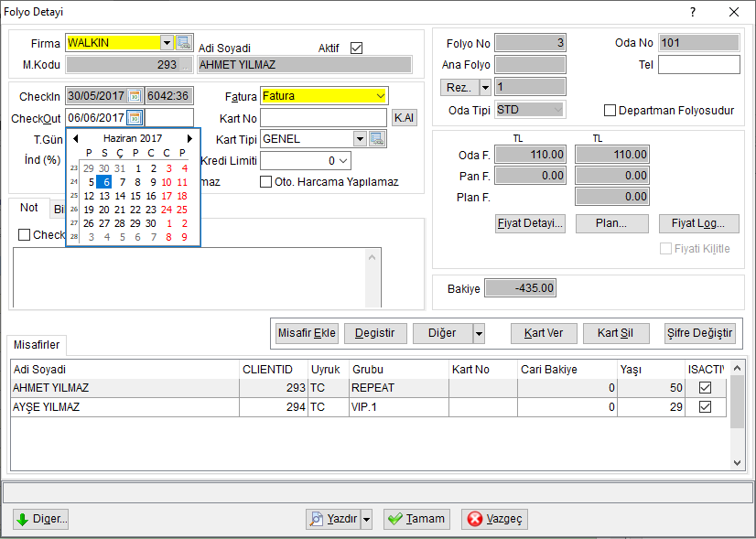The image size is (756, 539).
Task: Advance calendar to next month arrow
Action: tap(190, 138)
